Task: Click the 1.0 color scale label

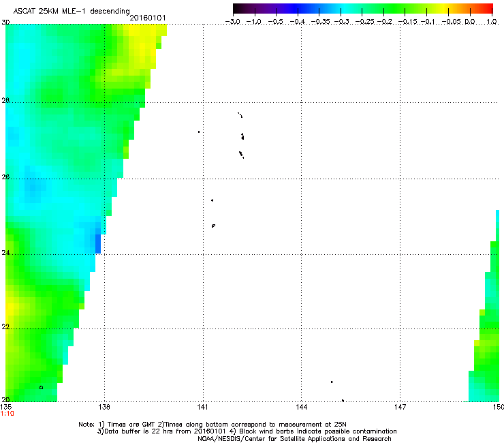Action: pos(492,22)
